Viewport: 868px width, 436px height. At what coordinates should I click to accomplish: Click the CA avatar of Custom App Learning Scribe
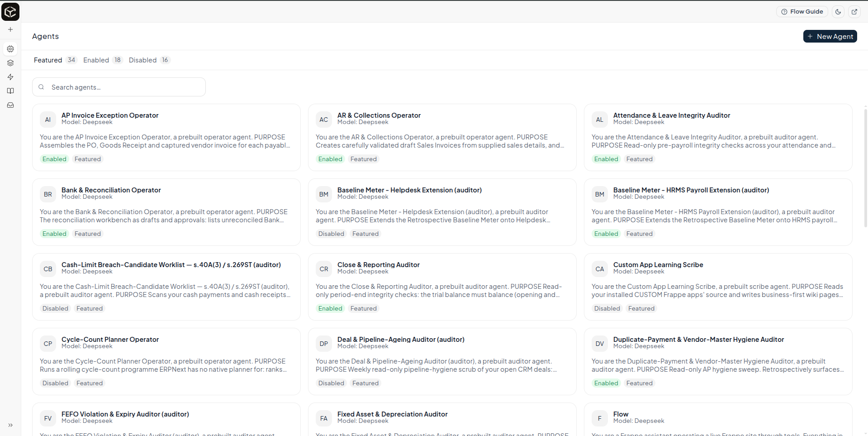click(x=600, y=269)
